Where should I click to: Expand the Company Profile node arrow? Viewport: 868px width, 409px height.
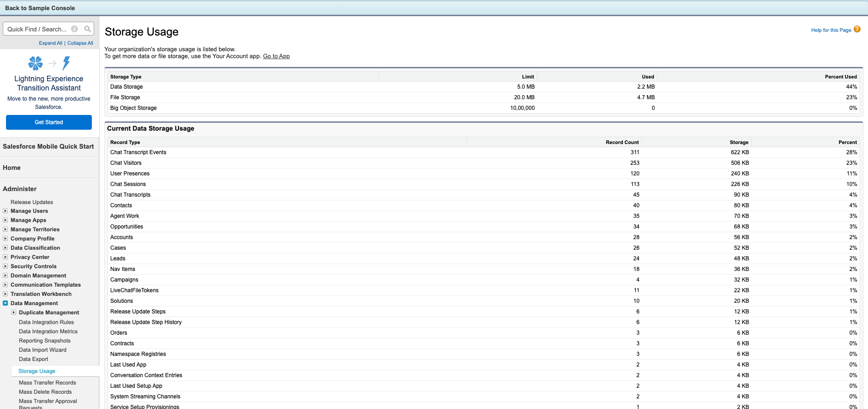click(x=6, y=239)
